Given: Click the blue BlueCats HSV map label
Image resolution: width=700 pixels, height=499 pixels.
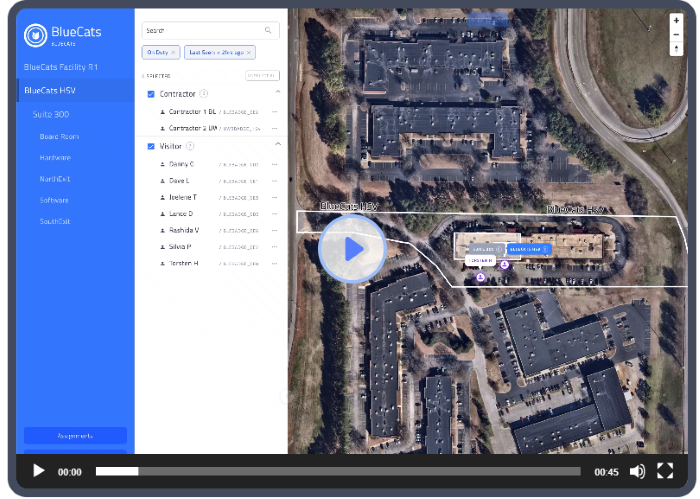Looking at the screenshot, I should 529,250.
